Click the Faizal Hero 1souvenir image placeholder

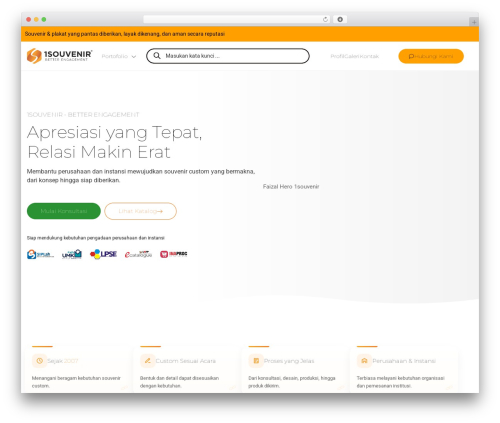point(291,187)
